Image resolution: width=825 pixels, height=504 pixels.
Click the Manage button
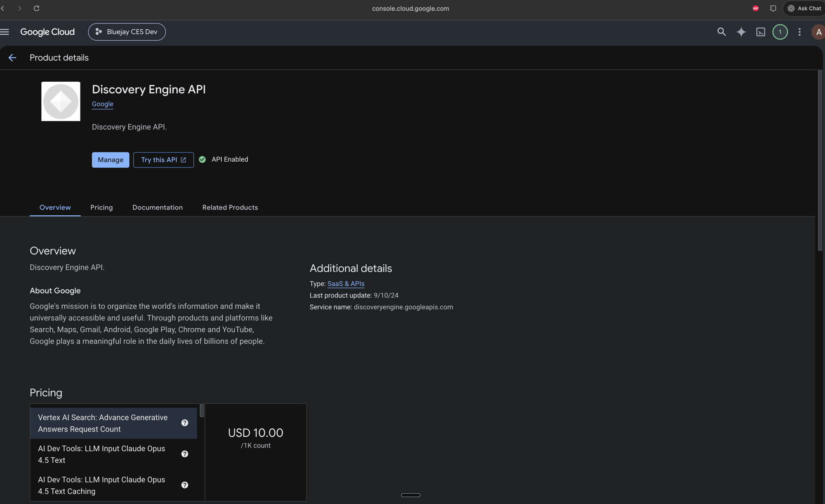(111, 160)
